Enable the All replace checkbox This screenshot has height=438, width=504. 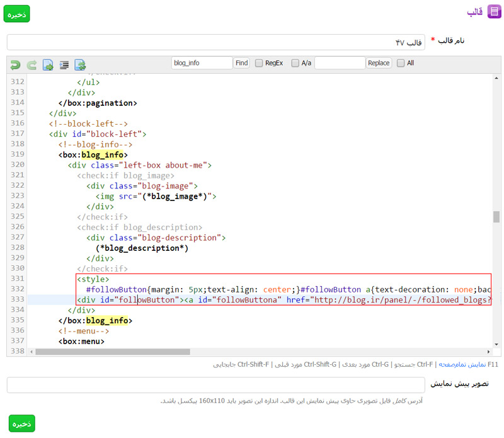pyautogui.click(x=401, y=63)
